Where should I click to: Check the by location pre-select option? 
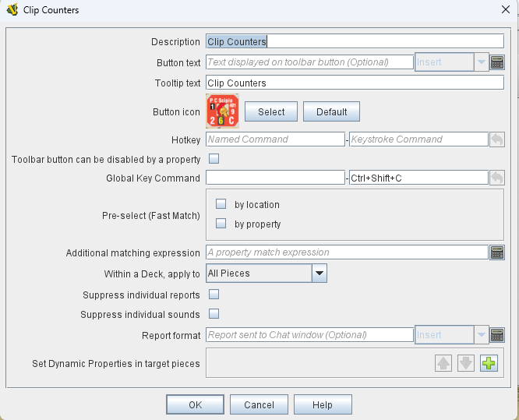(221, 204)
